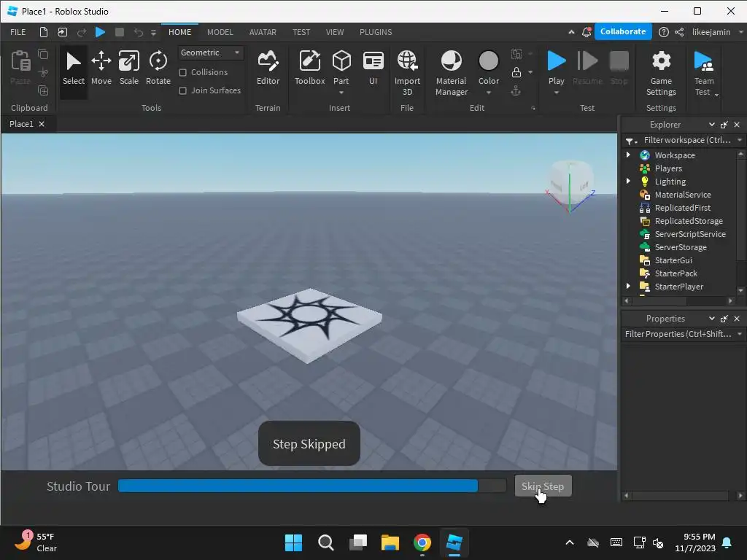747x560 pixels.
Task: Click the Color circle icon
Action: coord(488,61)
